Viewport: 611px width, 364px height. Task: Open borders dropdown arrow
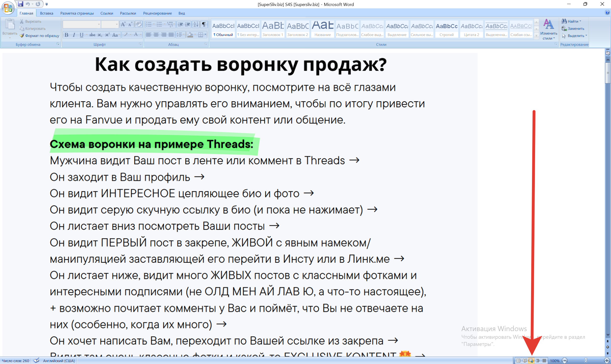pyautogui.click(x=205, y=35)
